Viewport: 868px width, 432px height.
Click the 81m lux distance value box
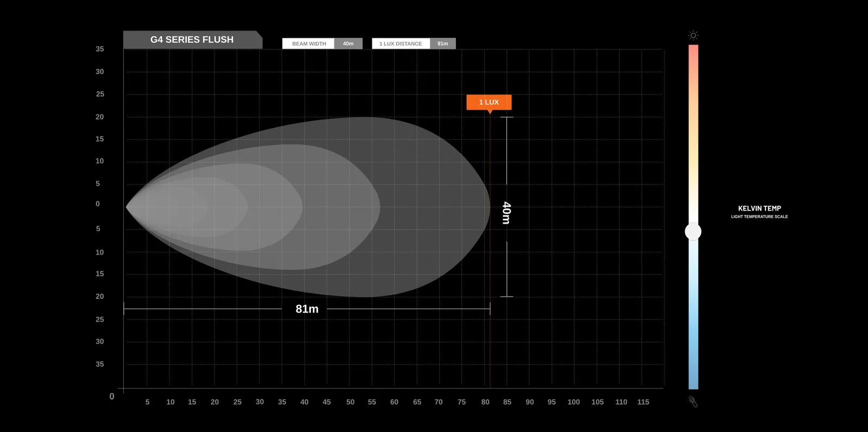442,43
